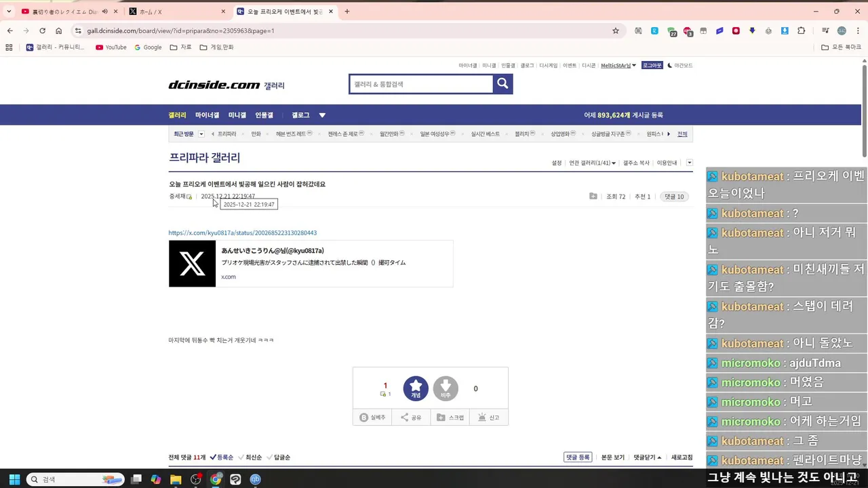
Task: Open the Chrome profile avatar
Action: [x=842, y=30]
